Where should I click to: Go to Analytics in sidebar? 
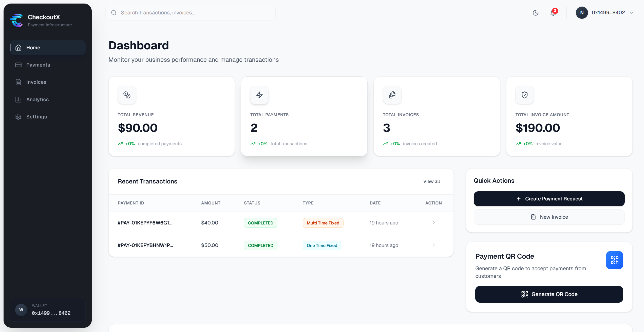(37, 99)
